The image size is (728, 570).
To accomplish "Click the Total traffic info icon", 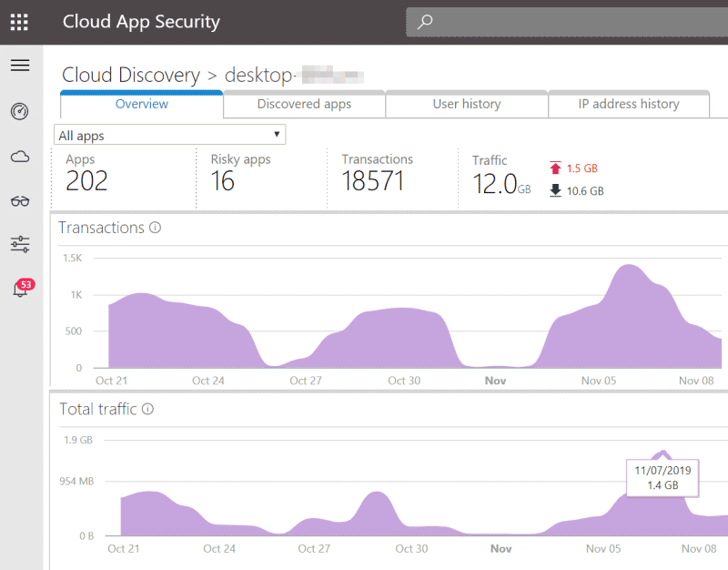I will point(147,409).
